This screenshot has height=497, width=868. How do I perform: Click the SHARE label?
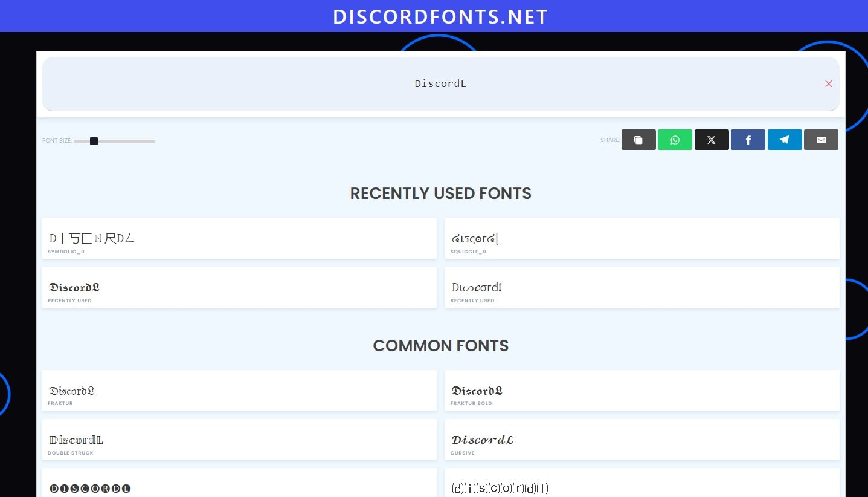[x=609, y=140]
